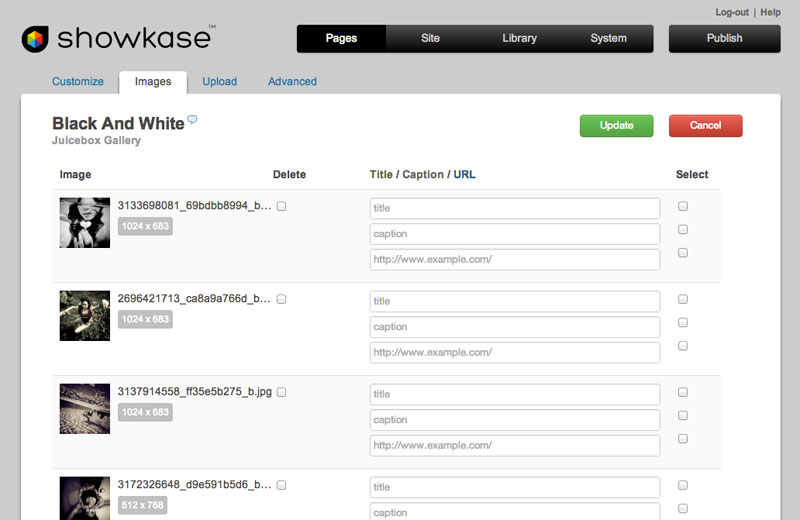Click thumbnail of 3172326648_d9e591b5d6 image
Screen dimensions: 800x520
click(85, 498)
